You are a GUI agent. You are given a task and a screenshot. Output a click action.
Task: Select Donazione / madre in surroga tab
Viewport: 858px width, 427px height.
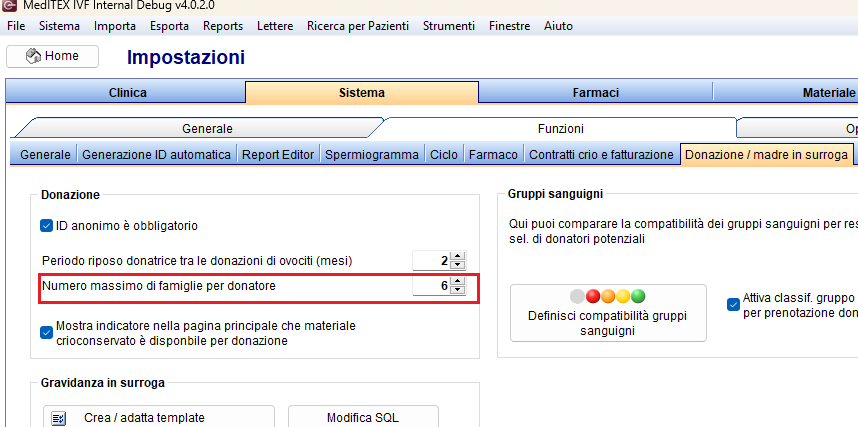[766, 155]
